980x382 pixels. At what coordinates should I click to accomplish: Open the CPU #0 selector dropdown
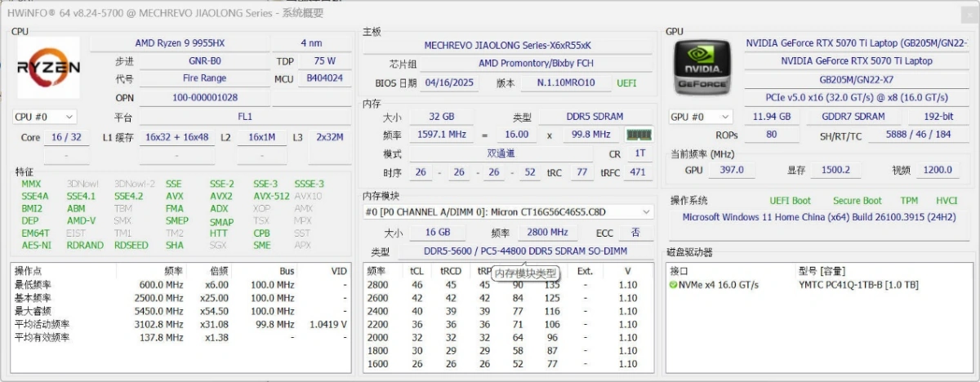pos(45,117)
